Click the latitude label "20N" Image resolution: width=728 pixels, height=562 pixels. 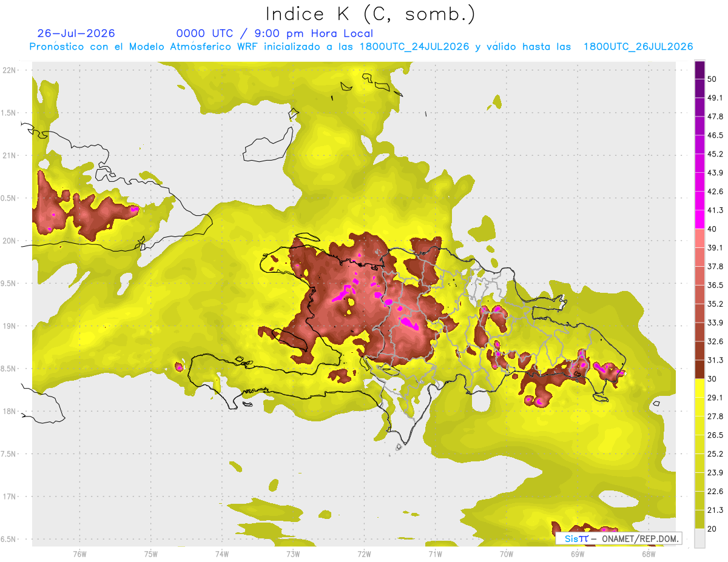(9, 241)
